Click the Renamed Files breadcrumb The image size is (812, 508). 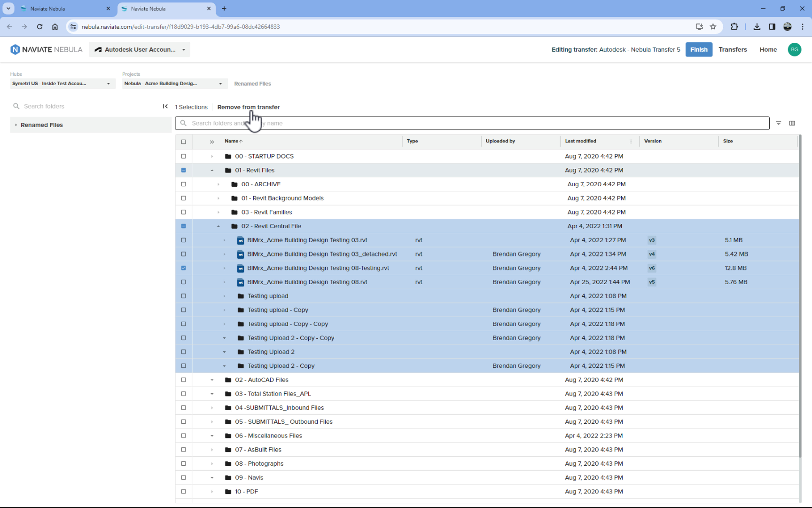(x=253, y=84)
